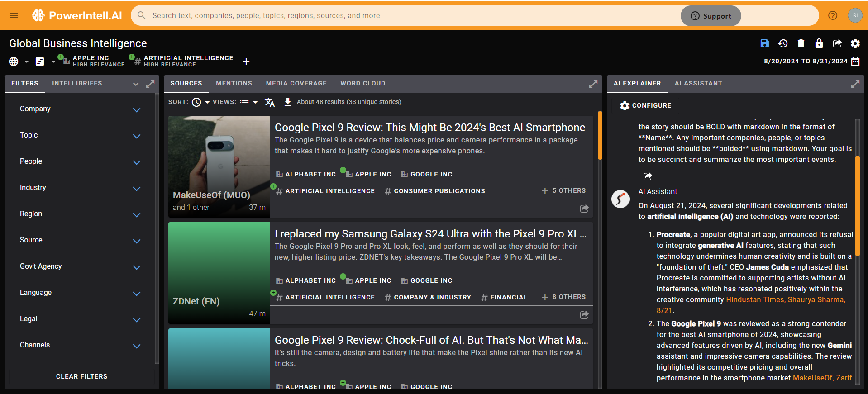Open Samsung Galaxy S24 Ultra headline
The image size is (868, 394).
(x=430, y=234)
